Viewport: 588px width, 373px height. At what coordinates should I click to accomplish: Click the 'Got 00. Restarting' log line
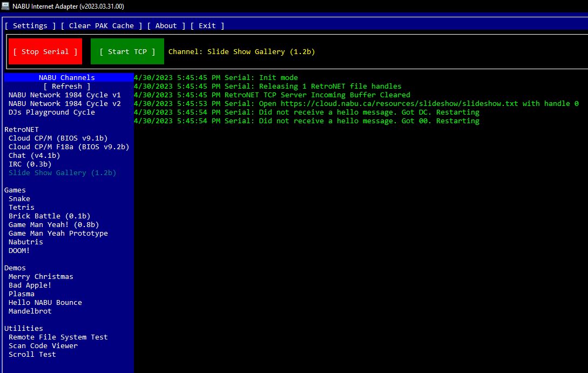(x=307, y=121)
